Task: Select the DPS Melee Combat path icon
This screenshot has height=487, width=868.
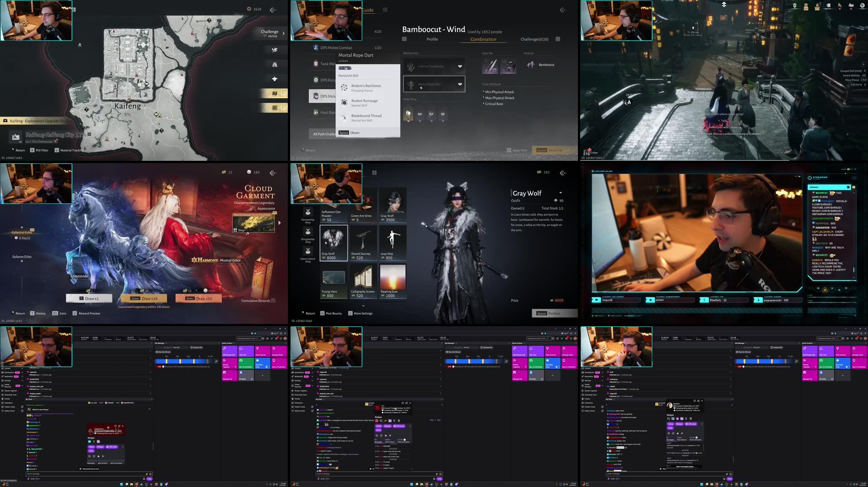Action: point(316,47)
